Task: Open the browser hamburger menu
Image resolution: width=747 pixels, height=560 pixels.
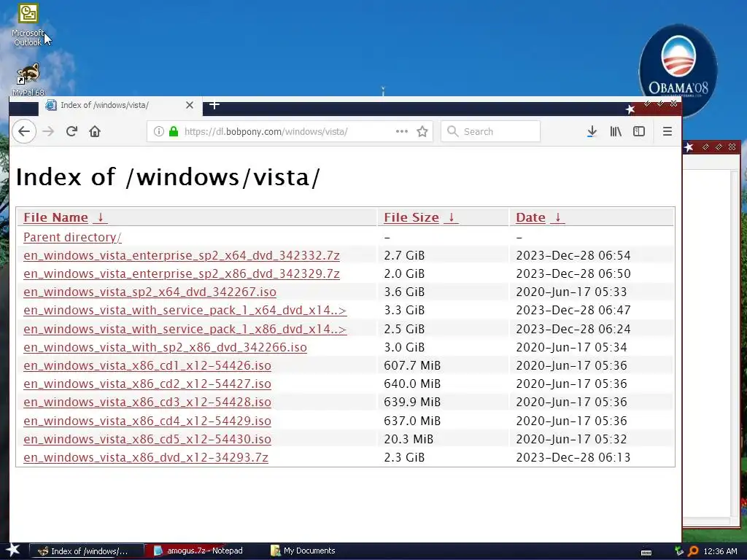Action: tap(667, 131)
